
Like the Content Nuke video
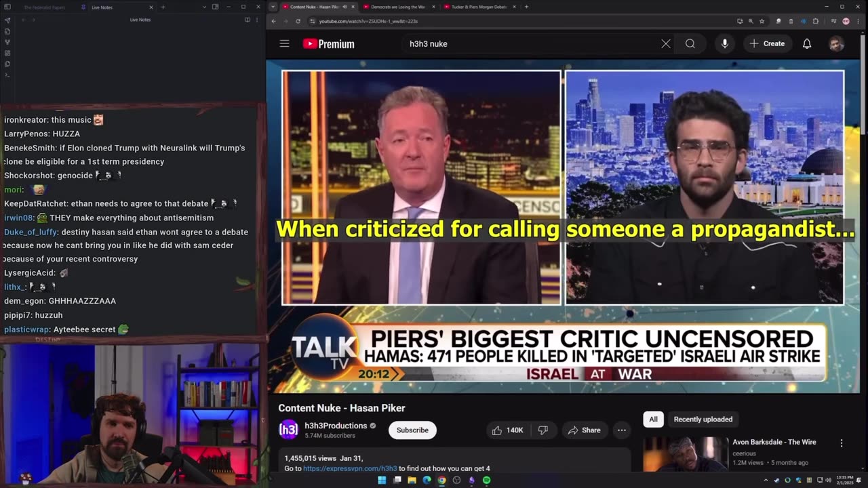[508, 430]
